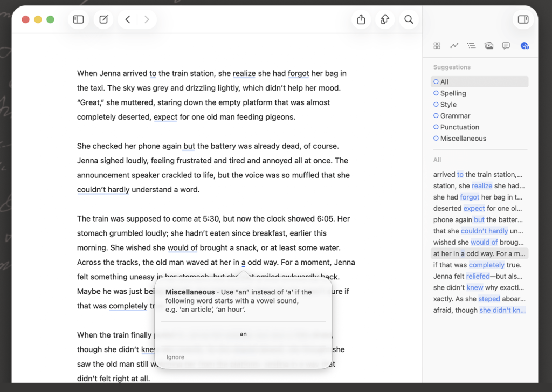552x392 pixels.
Task: Click the quick publish arrow icon
Action: click(x=385, y=20)
